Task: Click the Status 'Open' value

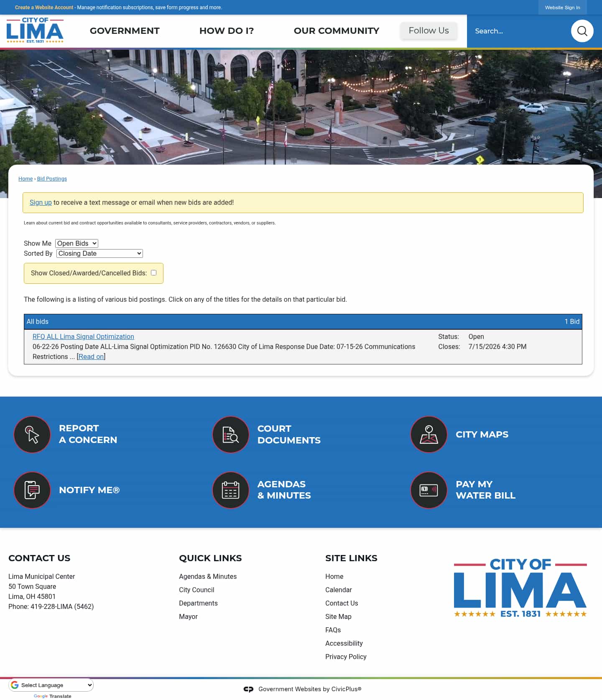Action: pyautogui.click(x=476, y=336)
